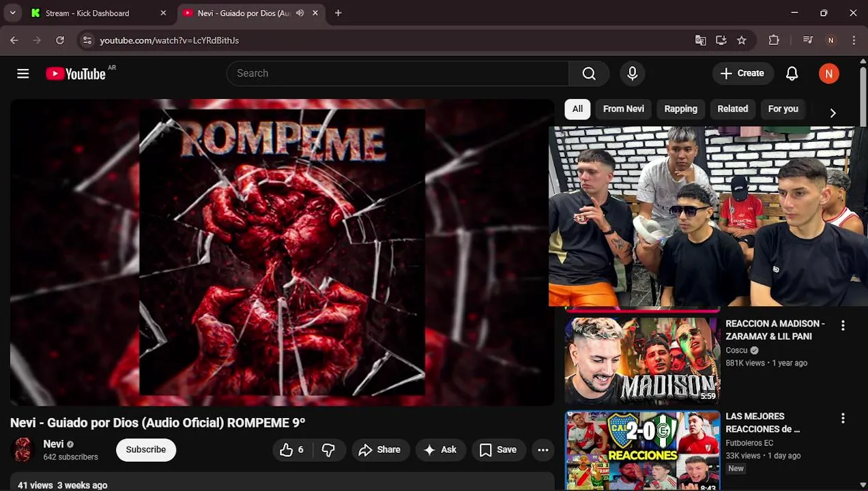Open Las Mejores Reacciones video thumbnail

click(642, 450)
